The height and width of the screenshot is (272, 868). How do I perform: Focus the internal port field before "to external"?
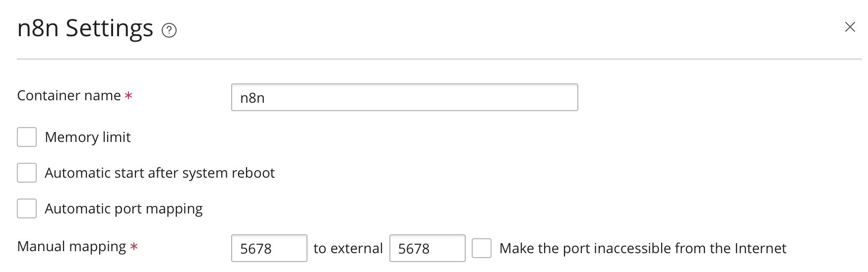269,248
